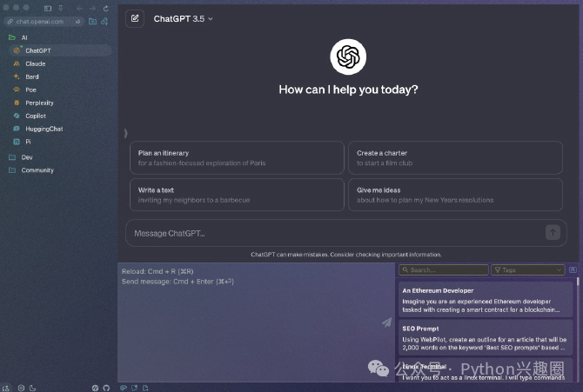Screen dimensions: 583x392
Task: Choose the 'Give me ideas' suggestion
Action: pos(455,195)
